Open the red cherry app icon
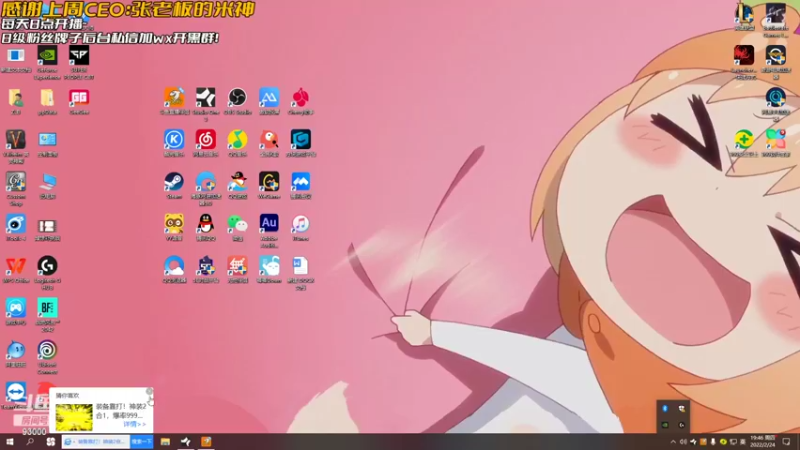 pyautogui.click(x=301, y=97)
